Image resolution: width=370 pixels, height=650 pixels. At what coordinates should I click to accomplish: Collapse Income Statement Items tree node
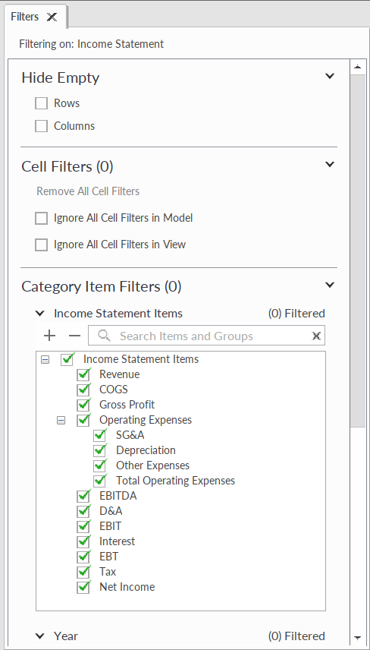[45, 359]
